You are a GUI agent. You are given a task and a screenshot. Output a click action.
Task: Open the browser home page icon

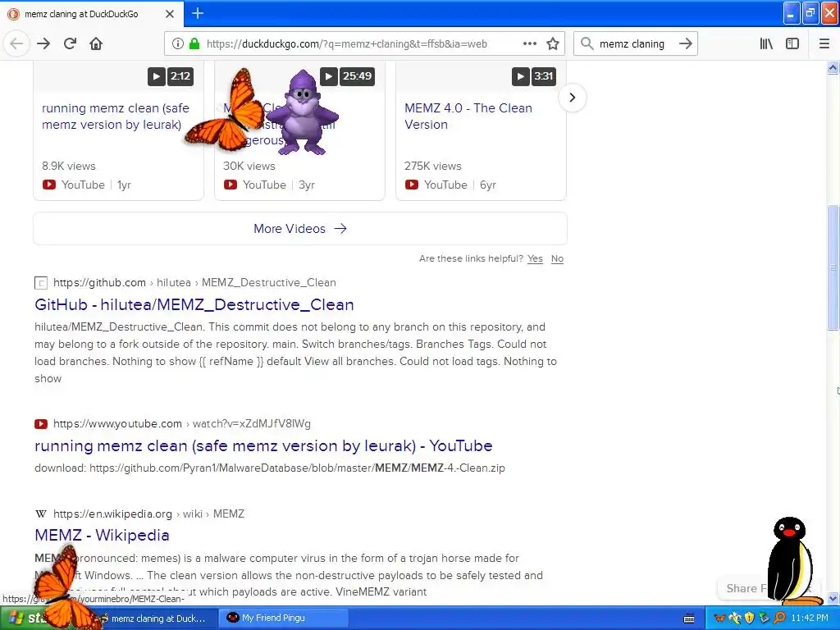click(x=96, y=44)
